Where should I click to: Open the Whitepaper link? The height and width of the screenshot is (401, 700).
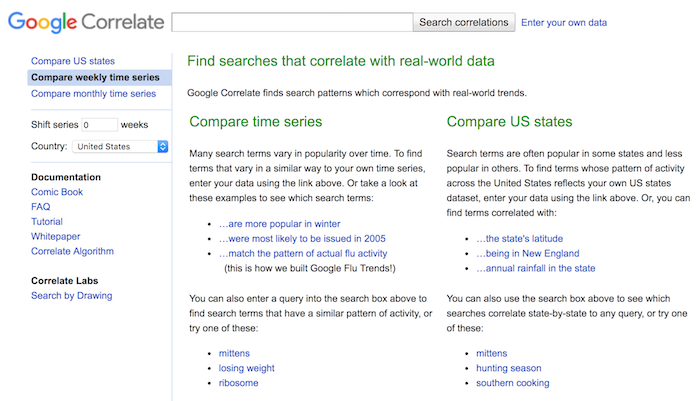56,236
